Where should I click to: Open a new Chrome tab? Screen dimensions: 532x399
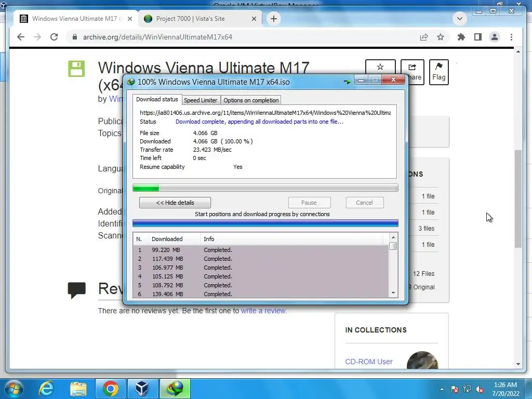click(274, 19)
